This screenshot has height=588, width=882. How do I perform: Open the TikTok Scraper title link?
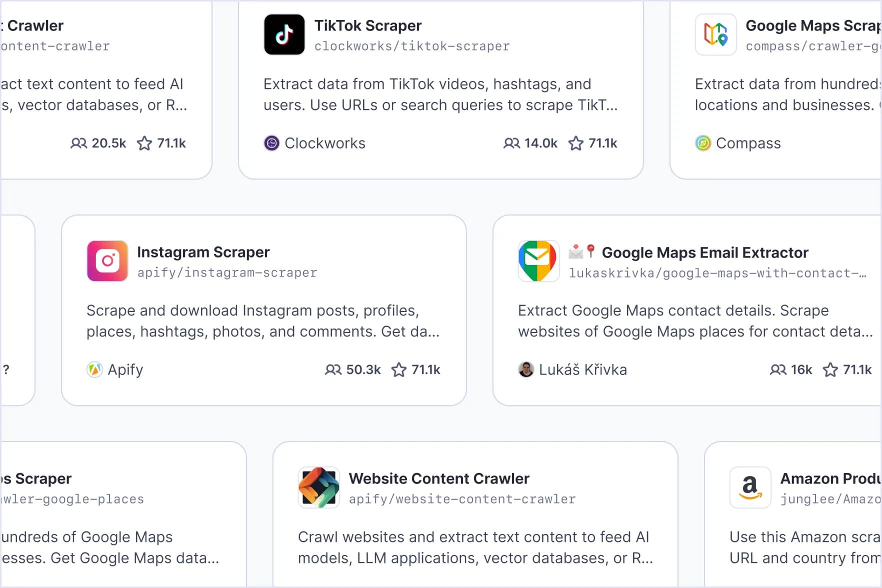[368, 25]
